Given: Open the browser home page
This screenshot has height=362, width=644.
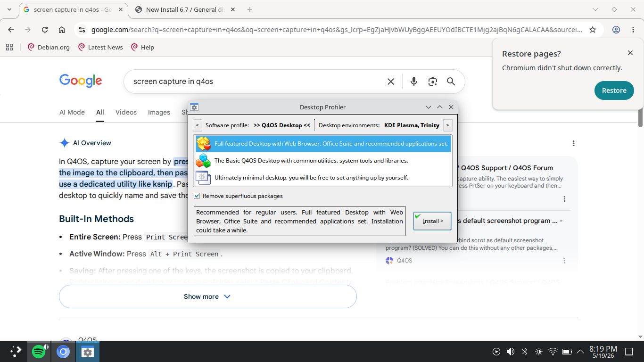Looking at the screenshot, I should (x=62, y=30).
